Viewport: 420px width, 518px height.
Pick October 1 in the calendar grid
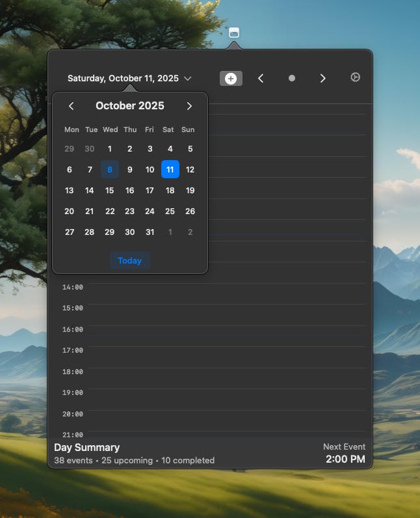110,149
